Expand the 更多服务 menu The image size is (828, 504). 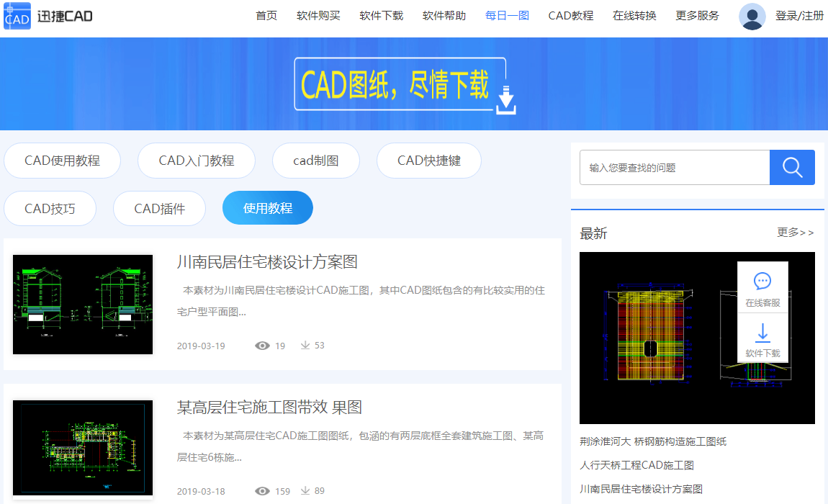696,16
